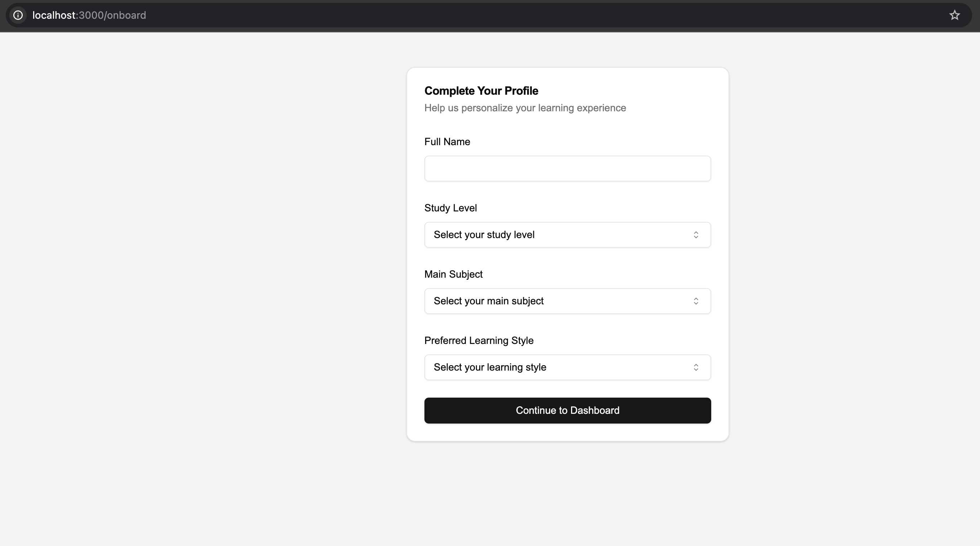Viewport: 980px width, 546px height.
Task: Focus the Full Name text field
Action: click(x=567, y=169)
